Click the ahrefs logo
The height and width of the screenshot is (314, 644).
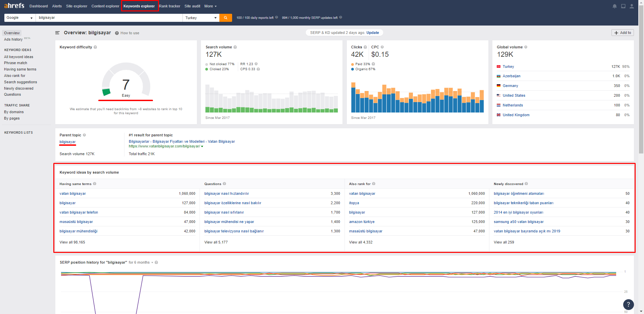[14, 6]
